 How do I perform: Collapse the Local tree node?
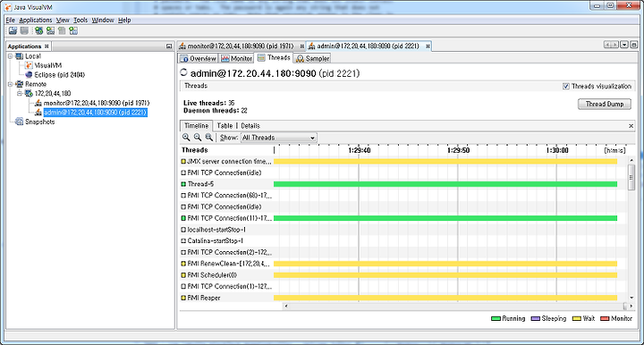(10, 56)
